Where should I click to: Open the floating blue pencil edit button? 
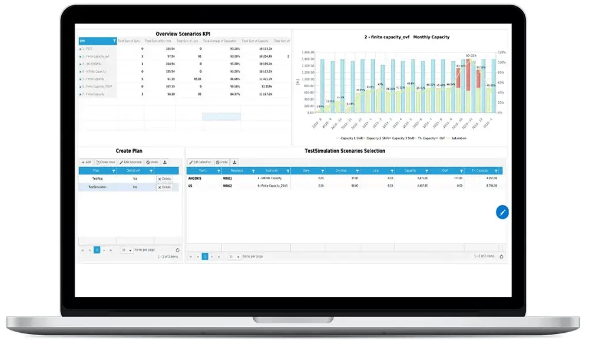coord(501,213)
